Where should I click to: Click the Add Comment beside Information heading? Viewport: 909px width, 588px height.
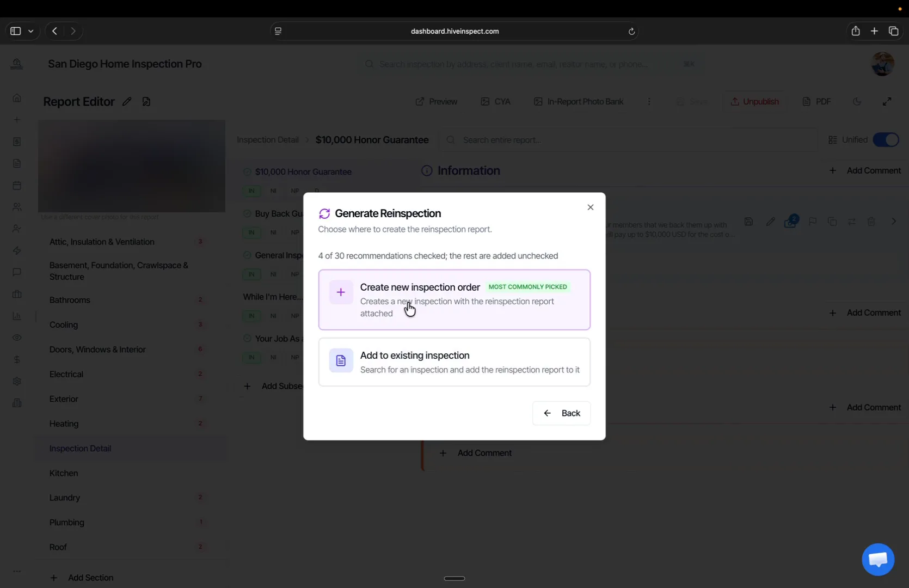pyautogui.click(x=865, y=170)
